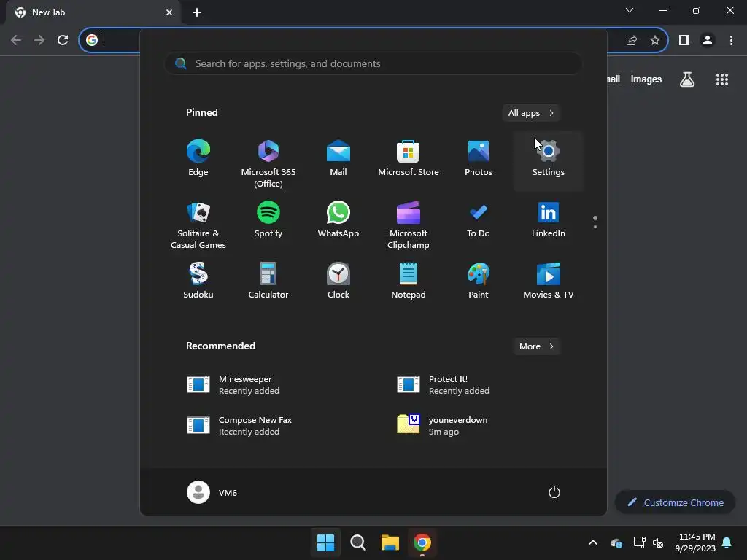This screenshot has height=560, width=747.
Task: Switch to Chrome from the taskbar
Action: click(x=422, y=542)
